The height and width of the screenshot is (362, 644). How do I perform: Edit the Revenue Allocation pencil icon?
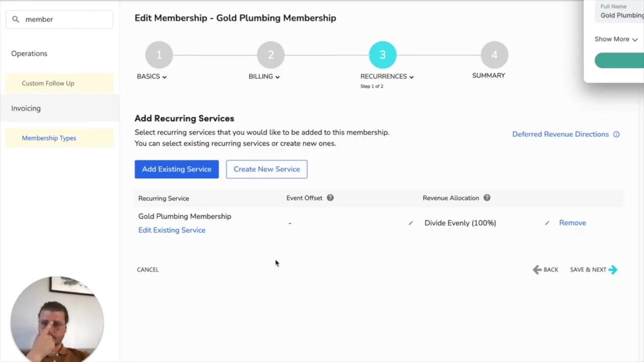547,223
